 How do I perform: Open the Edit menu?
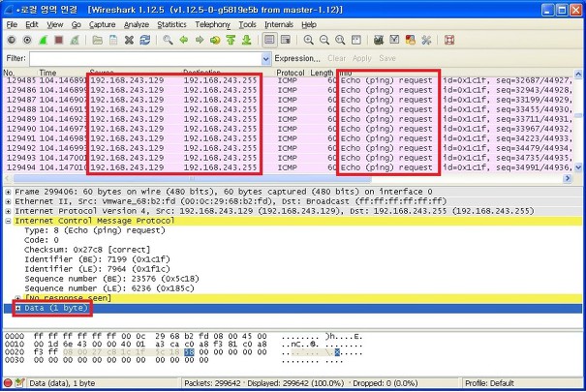point(32,24)
